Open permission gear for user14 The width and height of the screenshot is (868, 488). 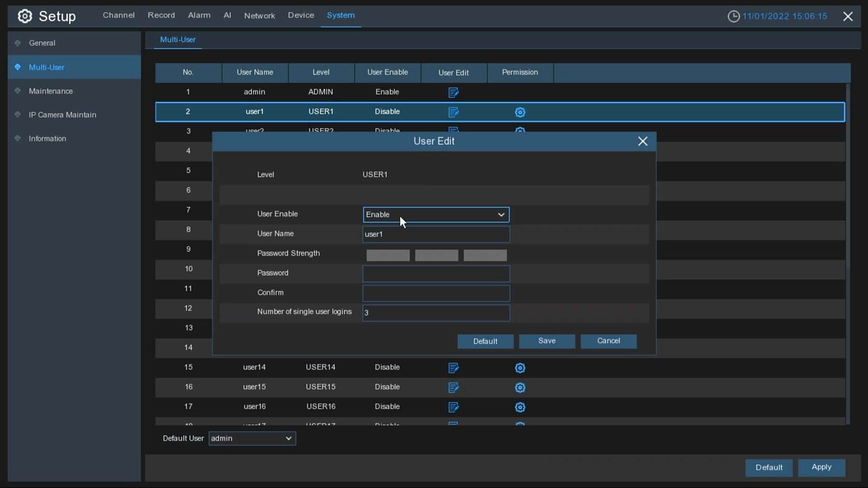(x=520, y=368)
